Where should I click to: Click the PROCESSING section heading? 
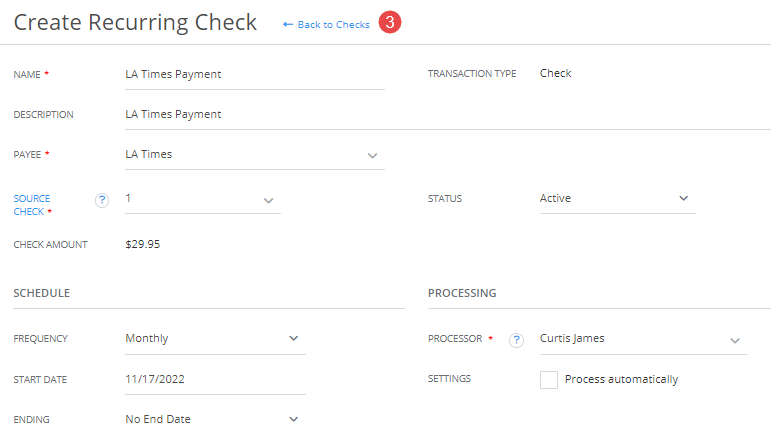[462, 293]
